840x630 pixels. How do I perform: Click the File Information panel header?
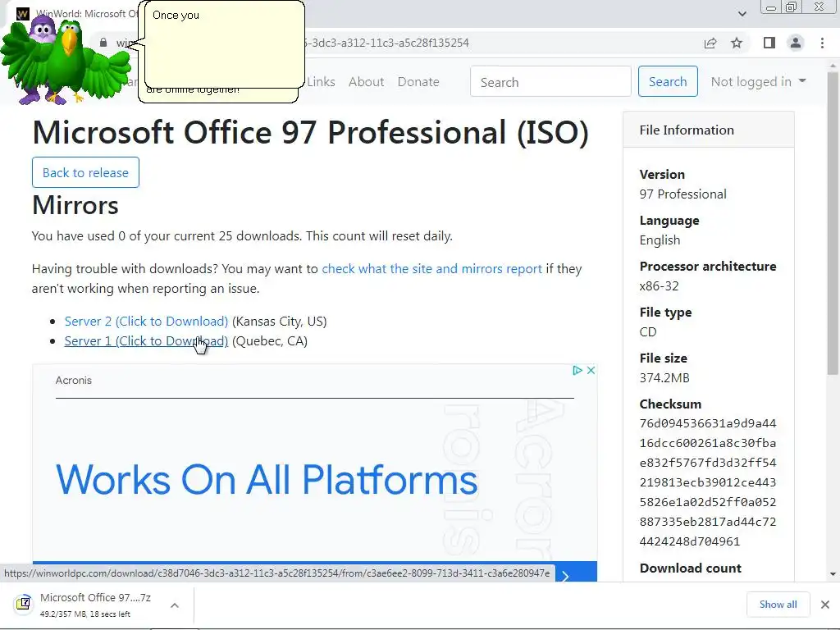click(708, 130)
